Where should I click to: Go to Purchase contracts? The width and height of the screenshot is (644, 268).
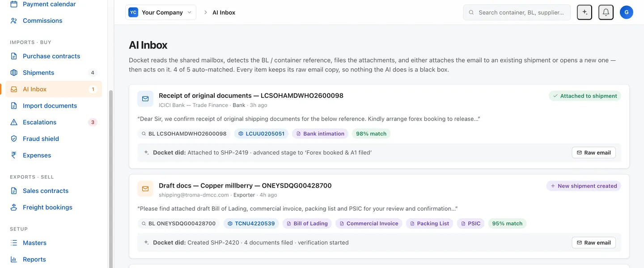tap(54, 56)
